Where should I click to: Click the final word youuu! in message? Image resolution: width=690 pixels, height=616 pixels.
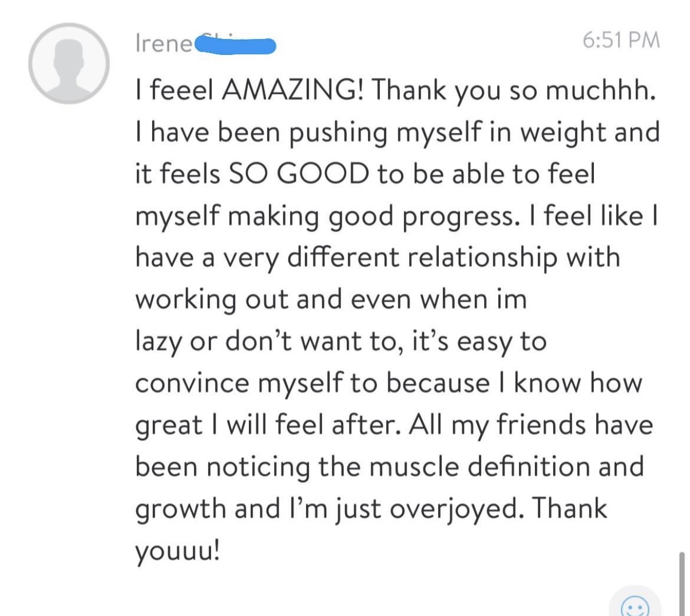pyautogui.click(x=177, y=551)
